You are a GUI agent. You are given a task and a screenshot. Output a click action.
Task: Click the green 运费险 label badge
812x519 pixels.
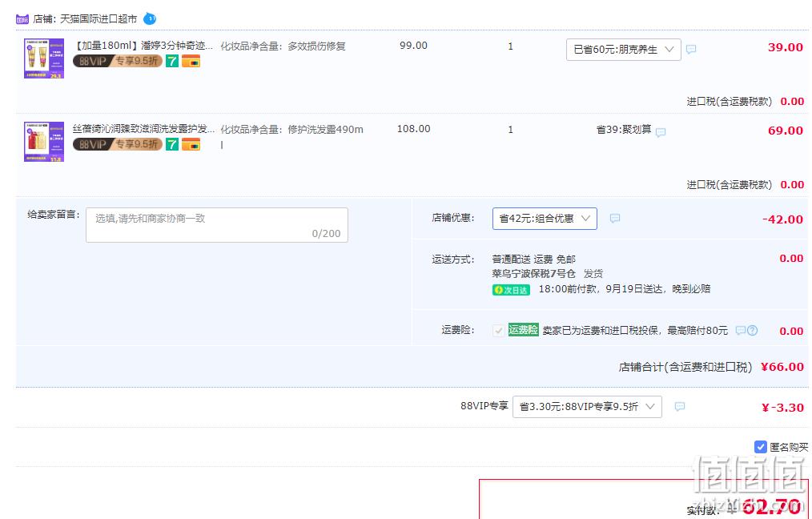pyautogui.click(x=523, y=330)
